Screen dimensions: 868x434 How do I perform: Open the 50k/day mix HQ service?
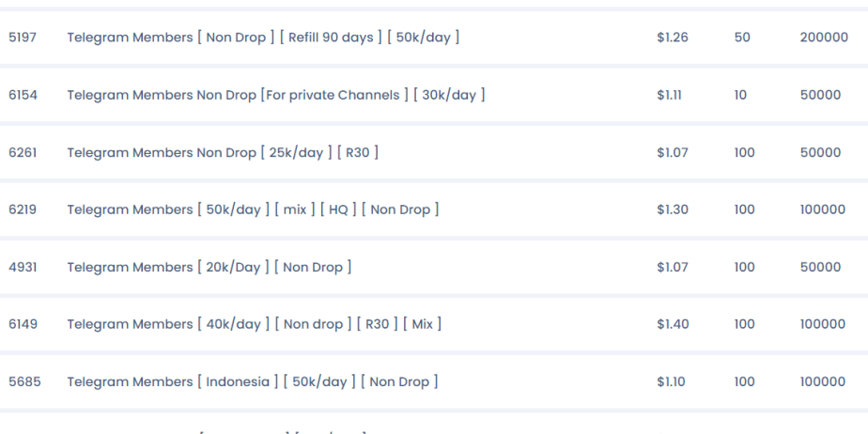point(253,209)
